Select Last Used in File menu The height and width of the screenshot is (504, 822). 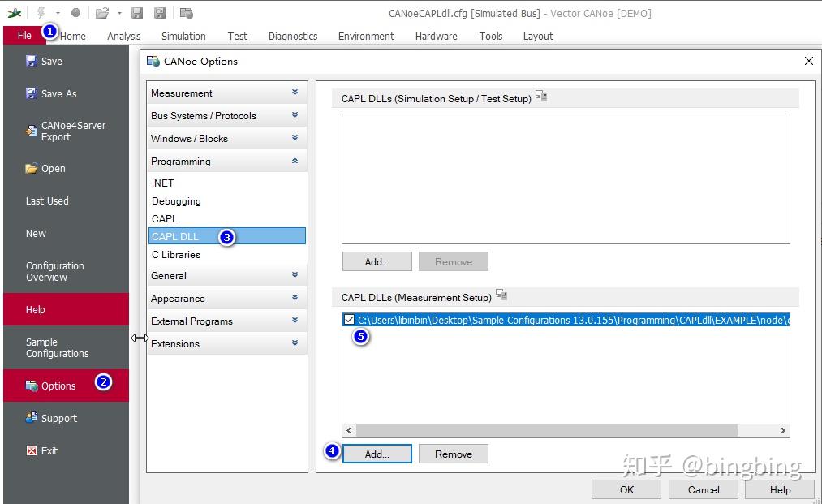(47, 200)
